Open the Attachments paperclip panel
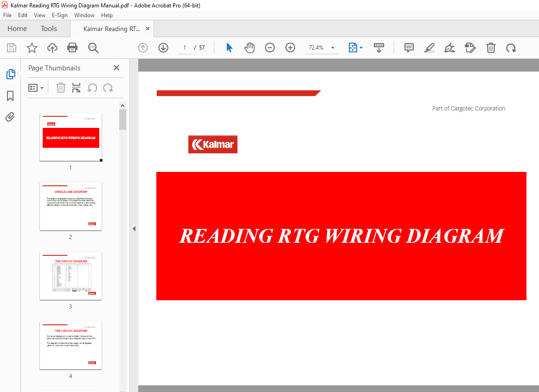 (10, 117)
